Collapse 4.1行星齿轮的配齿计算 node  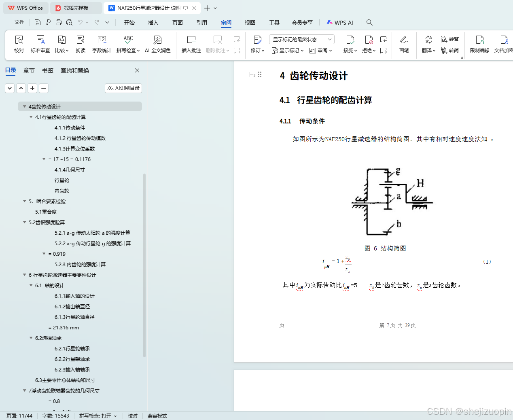coord(31,117)
